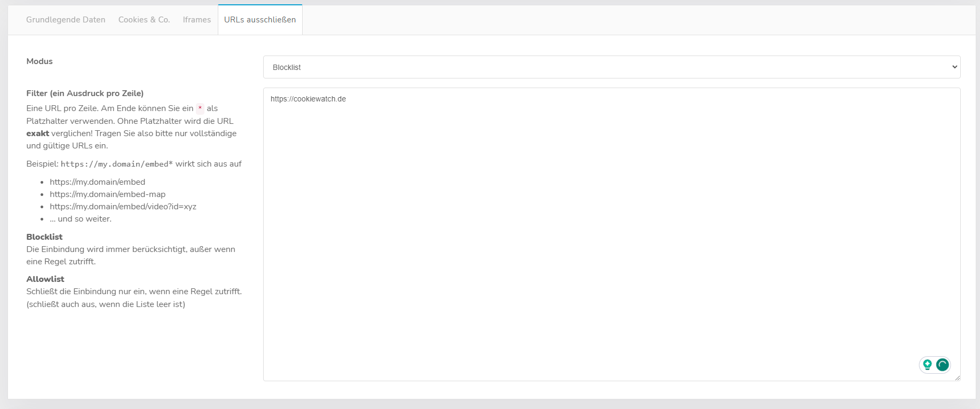Click the textarea resize grip corner
This screenshot has height=409, width=980.
pos(957,377)
